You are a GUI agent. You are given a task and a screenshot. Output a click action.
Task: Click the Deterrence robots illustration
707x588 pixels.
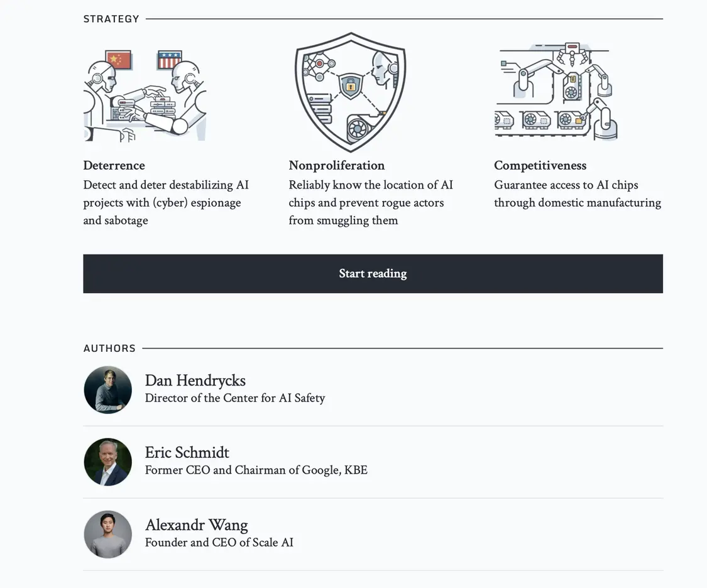pos(145,95)
